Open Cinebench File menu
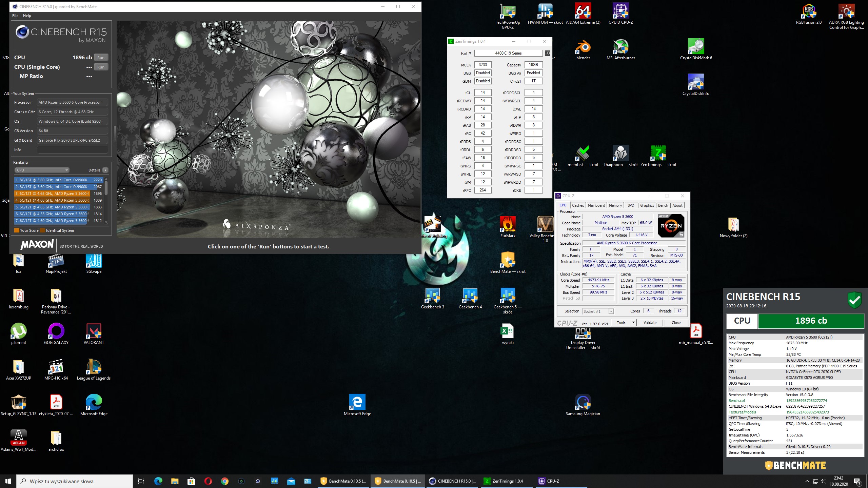 point(15,16)
